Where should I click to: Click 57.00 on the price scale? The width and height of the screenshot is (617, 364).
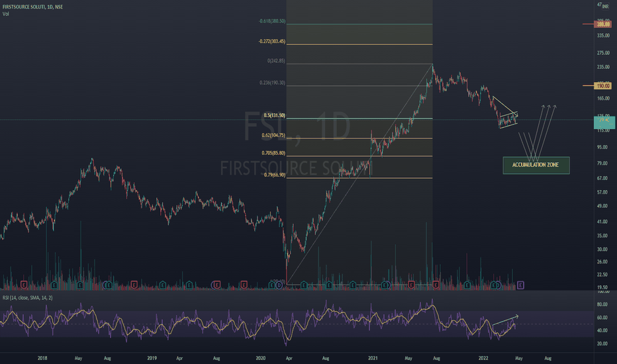603,193
